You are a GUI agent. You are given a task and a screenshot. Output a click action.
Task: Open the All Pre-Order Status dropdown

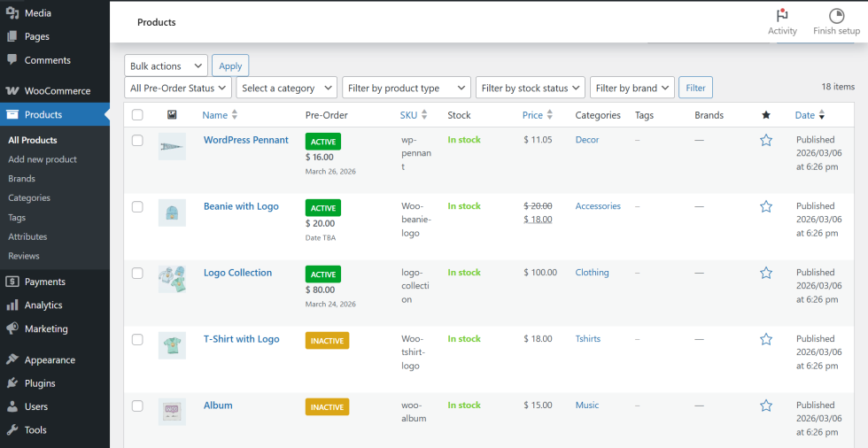pyautogui.click(x=178, y=88)
